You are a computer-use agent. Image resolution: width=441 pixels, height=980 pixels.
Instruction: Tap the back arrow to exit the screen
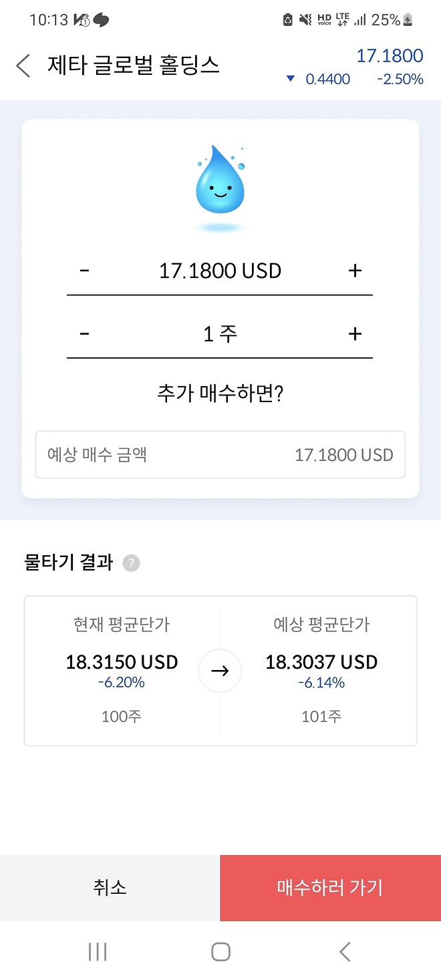pos(22,65)
